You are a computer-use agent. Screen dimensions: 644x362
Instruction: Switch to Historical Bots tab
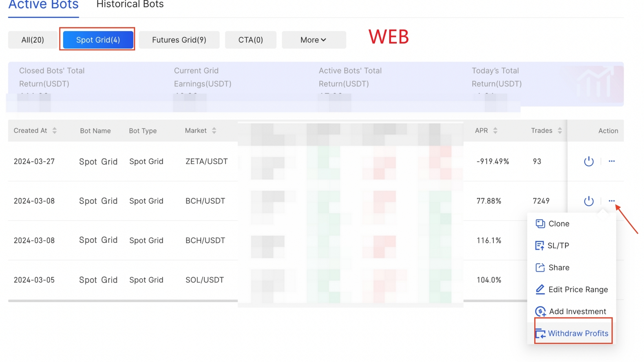coord(130,5)
